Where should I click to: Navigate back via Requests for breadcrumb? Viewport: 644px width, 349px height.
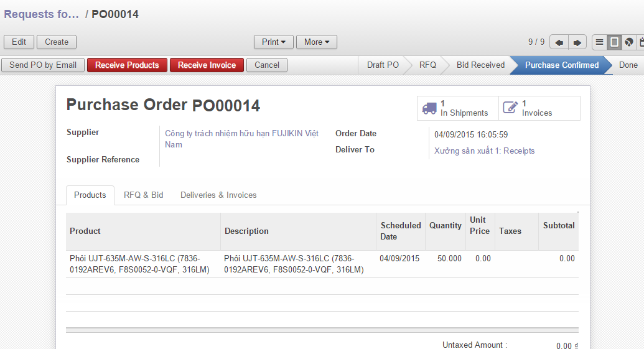click(41, 14)
